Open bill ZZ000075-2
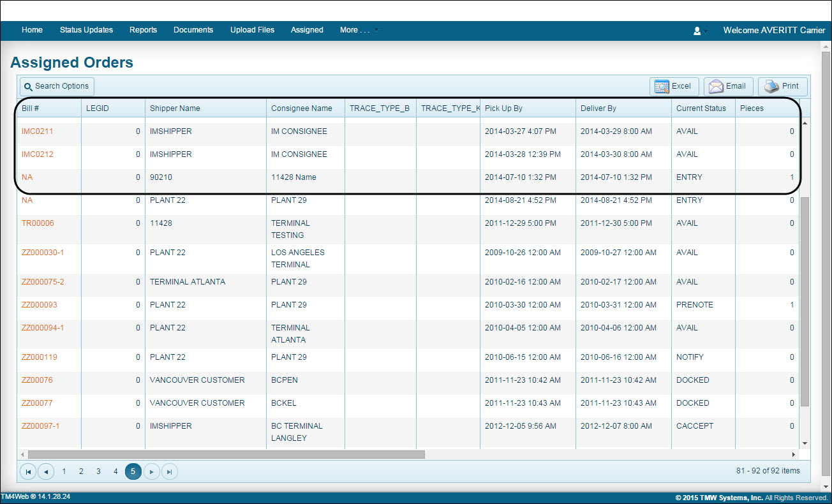Screen dimensions: 832x504 point(43,282)
